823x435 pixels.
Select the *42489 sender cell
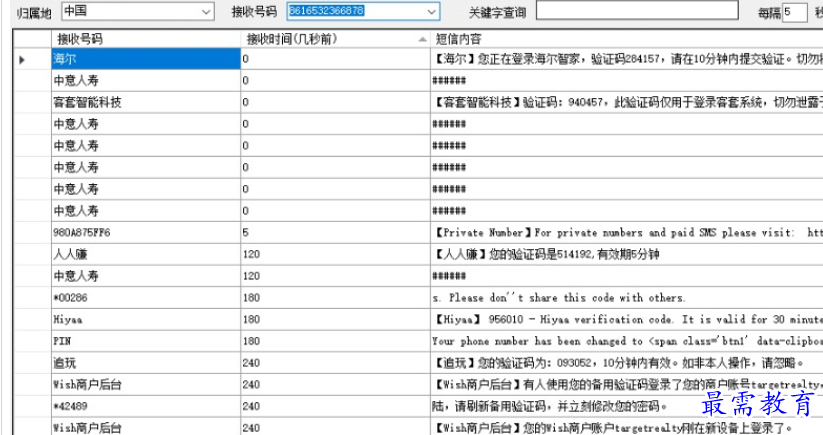coord(146,406)
